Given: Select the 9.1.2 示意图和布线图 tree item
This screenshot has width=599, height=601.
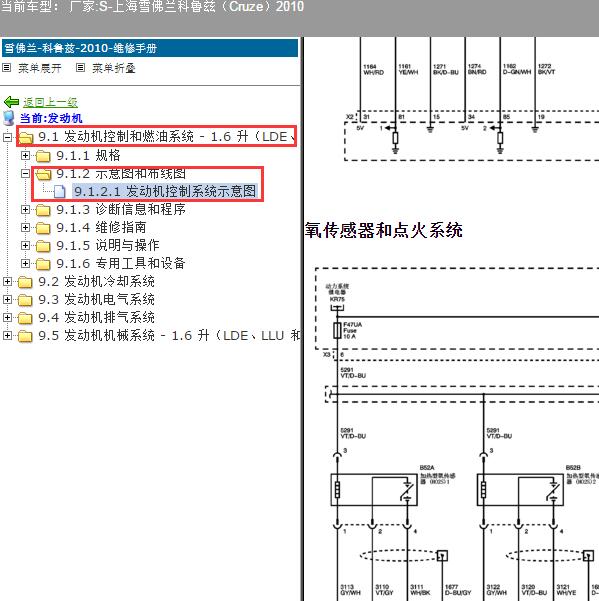Looking at the screenshot, I should pyautogui.click(x=121, y=174).
